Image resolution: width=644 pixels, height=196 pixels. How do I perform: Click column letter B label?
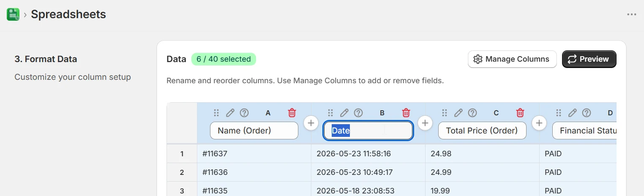tap(382, 113)
